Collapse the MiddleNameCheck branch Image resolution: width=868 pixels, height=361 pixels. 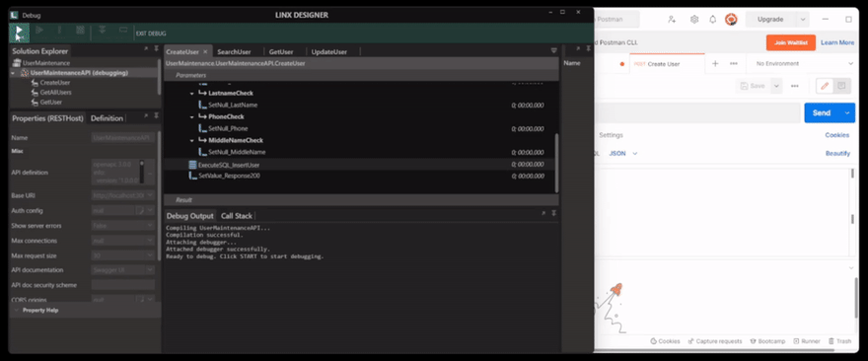(192, 141)
